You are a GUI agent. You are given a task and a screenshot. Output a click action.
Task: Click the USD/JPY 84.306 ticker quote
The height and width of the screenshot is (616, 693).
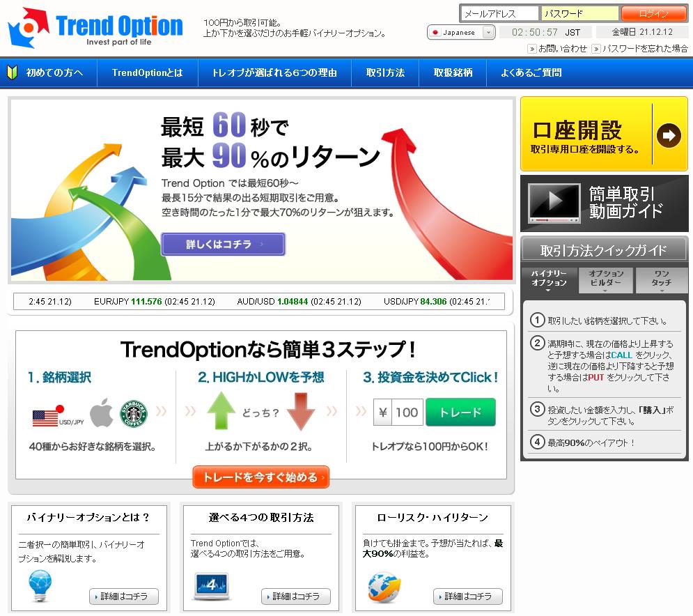(x=437, y=302)
